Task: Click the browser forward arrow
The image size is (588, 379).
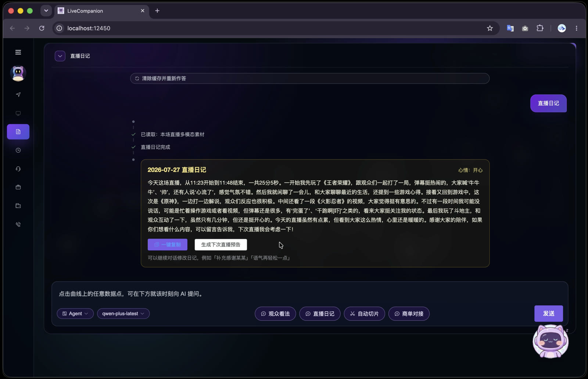Action: (27, 28)
